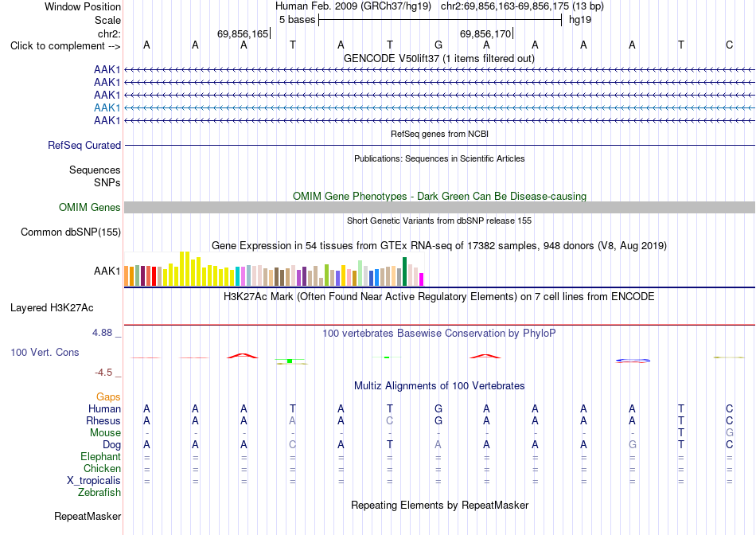Image resolution: width=756 pixels, height=535 pixels.
Task: Select the Dog alignment row label
Action: coord(111,445)
